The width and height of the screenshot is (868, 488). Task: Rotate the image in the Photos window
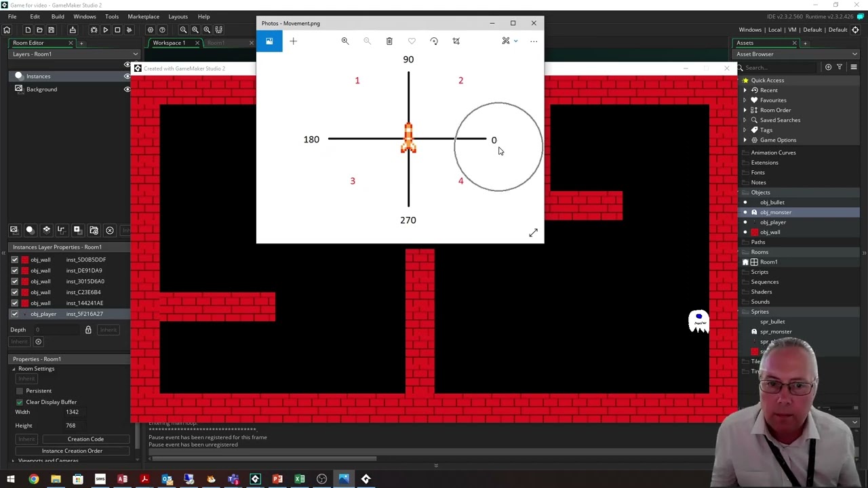point(434,41)
